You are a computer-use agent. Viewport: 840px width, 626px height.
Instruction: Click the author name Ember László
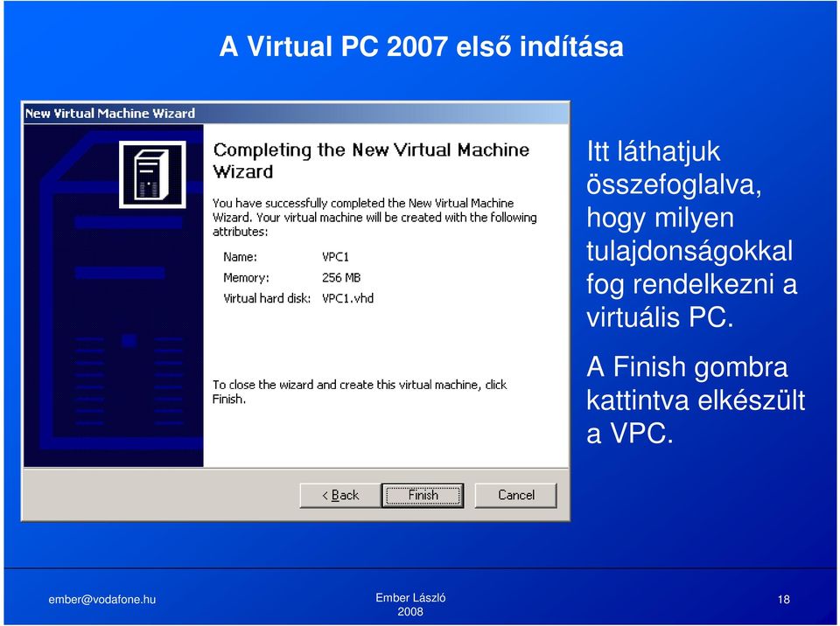click(410, 598)
